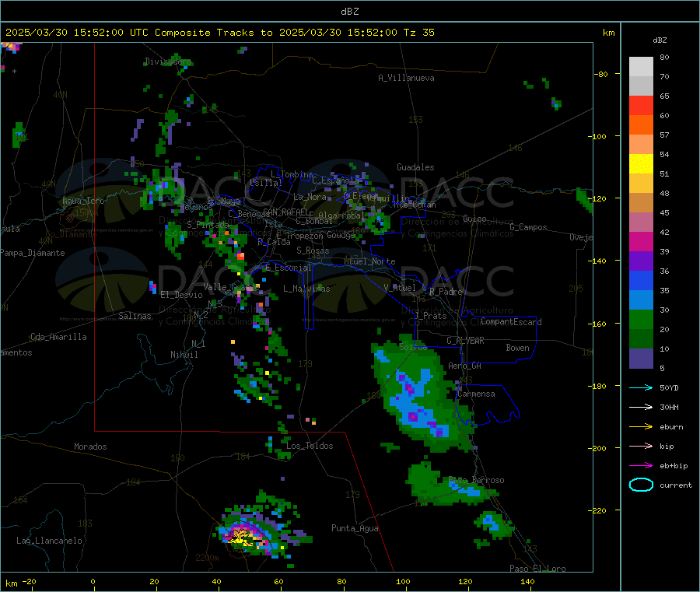Screen dimensions: 700x592
Task: Click the Tropezon place label
Action: tap(303, 235)
